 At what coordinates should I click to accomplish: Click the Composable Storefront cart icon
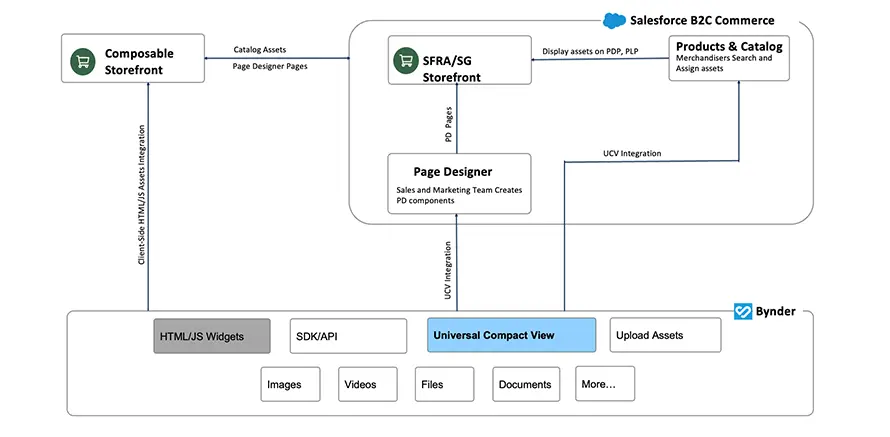83,62
